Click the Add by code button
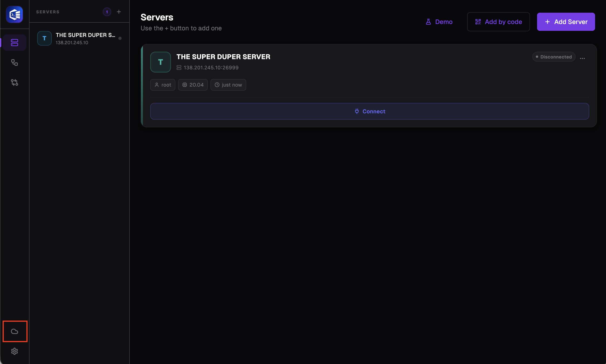Screen dimensions: 606x364 [x=498, y=22]
